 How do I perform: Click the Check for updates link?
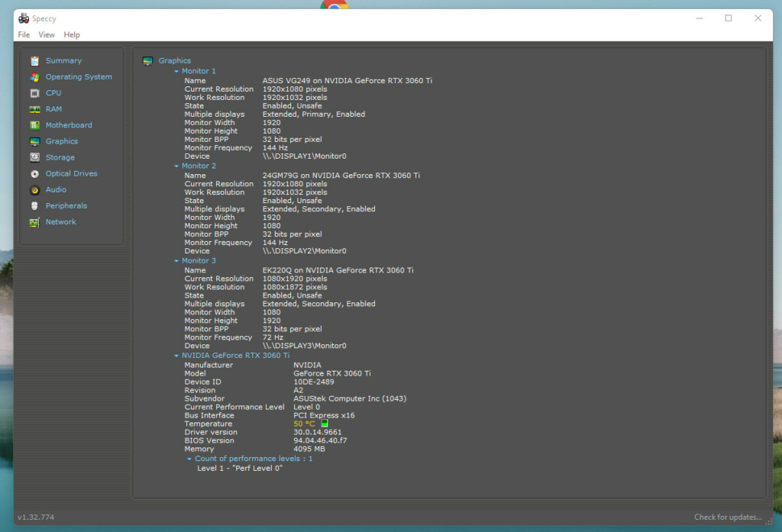[727, 517]
